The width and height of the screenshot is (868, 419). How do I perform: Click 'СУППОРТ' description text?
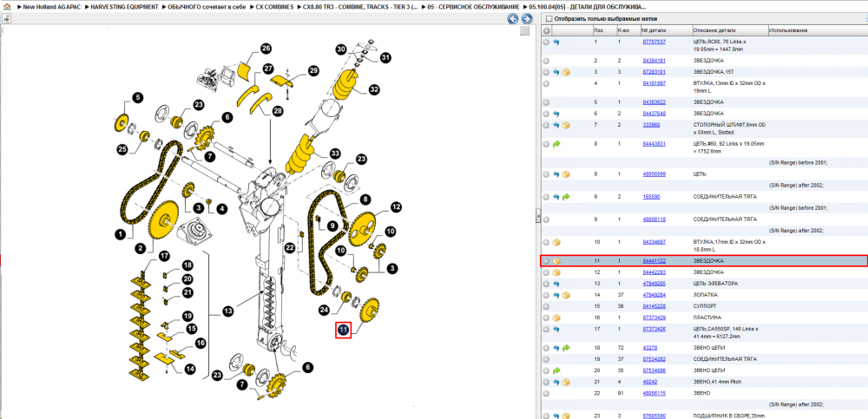point(704,306)
